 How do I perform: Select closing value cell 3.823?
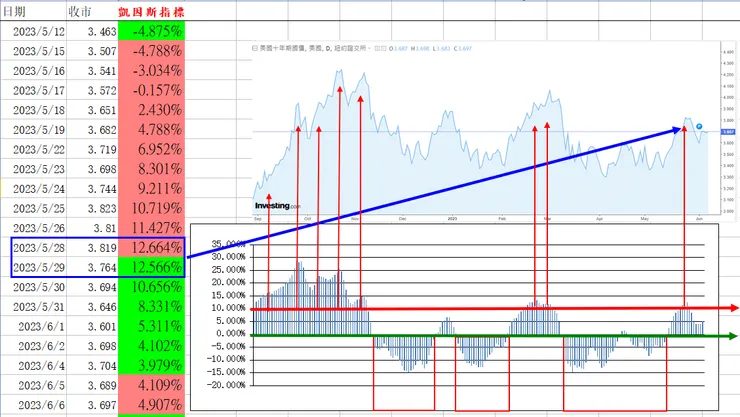coord(92,208)
